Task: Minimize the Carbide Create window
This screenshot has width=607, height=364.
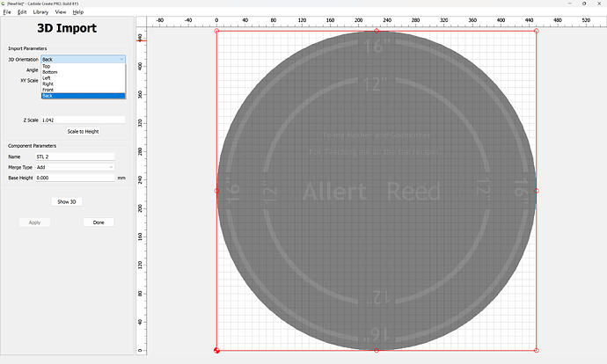Action: point(570,4)
